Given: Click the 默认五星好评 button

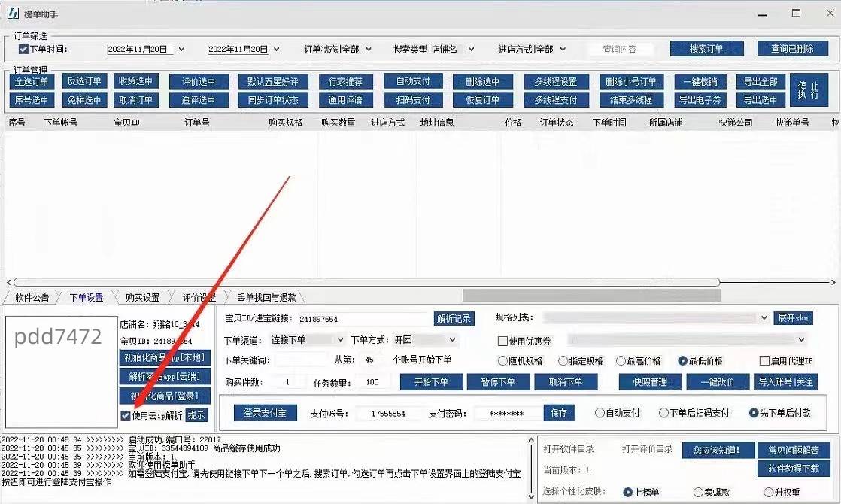Looking at the screenshot, I should point(273,81).
